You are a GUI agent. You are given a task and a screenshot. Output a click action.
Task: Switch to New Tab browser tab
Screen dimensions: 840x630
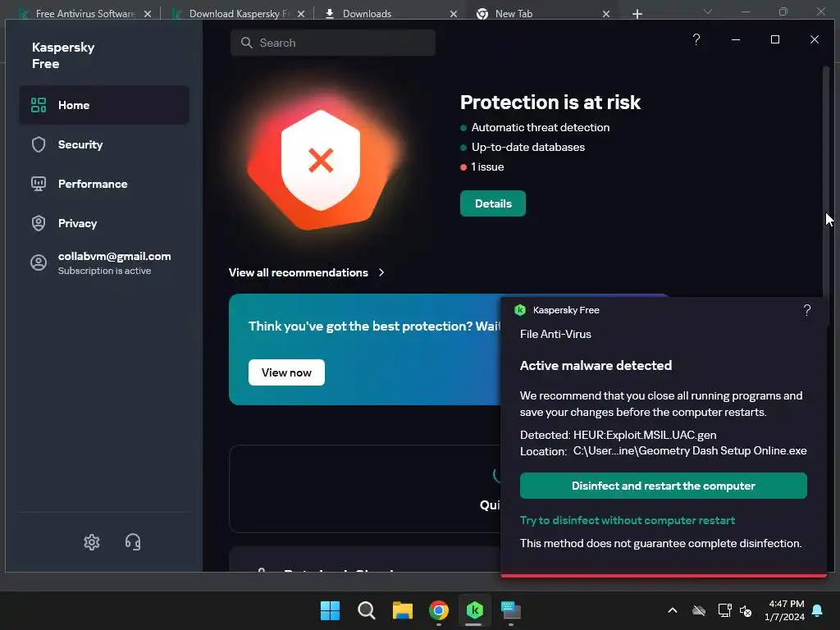(x=514, y=14)
